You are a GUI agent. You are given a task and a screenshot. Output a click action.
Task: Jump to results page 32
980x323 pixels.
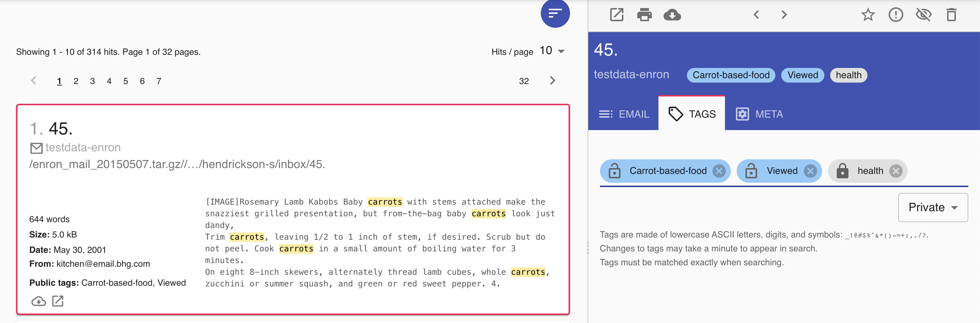[x=524, y=81]
